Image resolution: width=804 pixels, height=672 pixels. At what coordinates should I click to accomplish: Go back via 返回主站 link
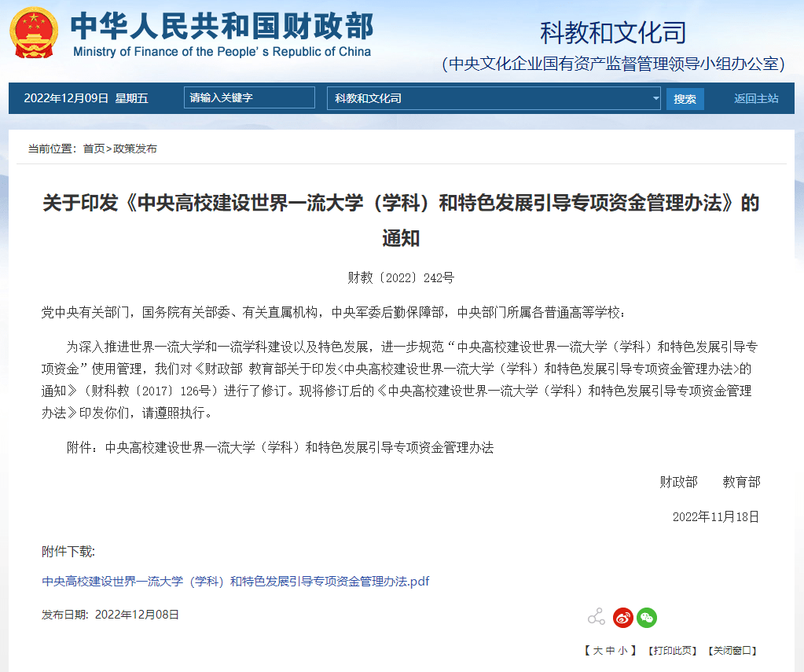coord(756,98)
